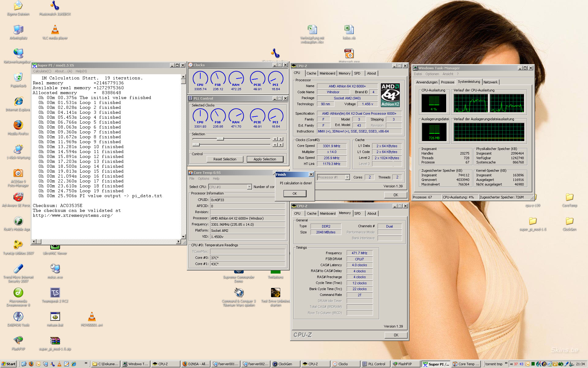Click the 'Checksum: AC03535E' line in Super PI
The height and width of the screenshot is (368, 588).
pos(58,205)
